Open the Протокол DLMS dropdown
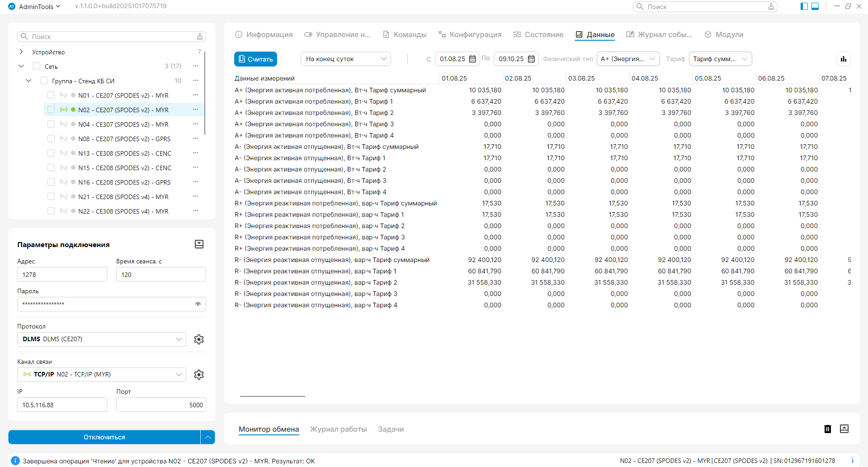This screenshot has width=868, height=467. [102, 339]
